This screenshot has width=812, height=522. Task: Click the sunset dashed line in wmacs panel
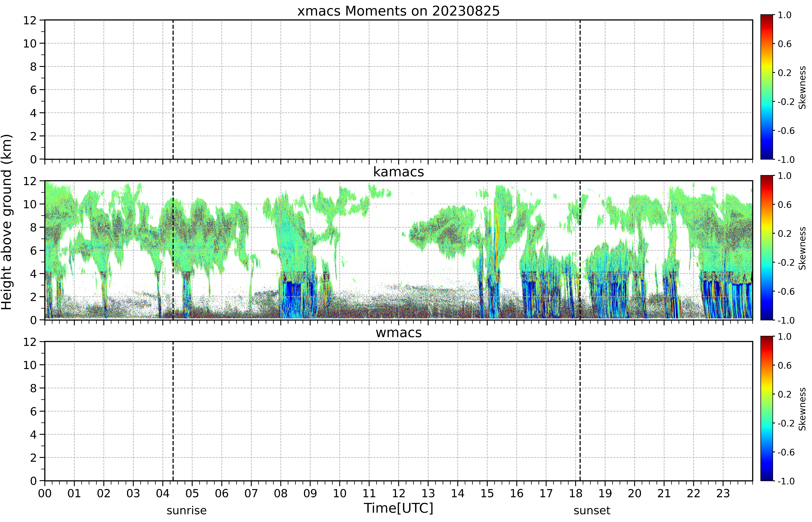580,411
